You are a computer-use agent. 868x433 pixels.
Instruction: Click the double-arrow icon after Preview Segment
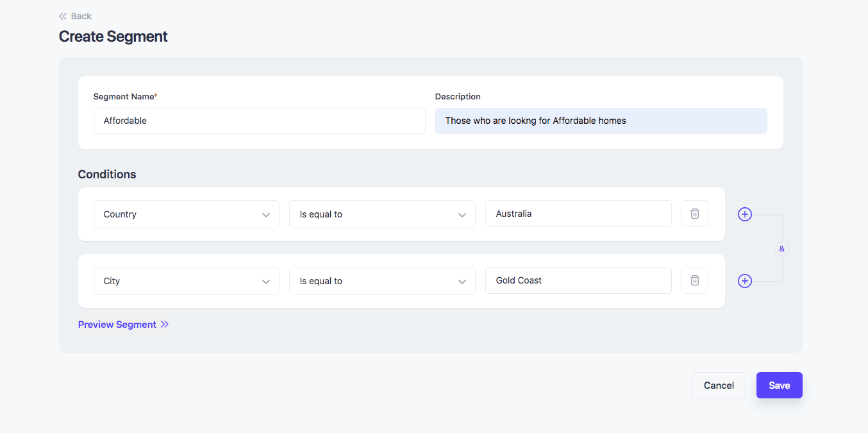(x=165, y=325)
